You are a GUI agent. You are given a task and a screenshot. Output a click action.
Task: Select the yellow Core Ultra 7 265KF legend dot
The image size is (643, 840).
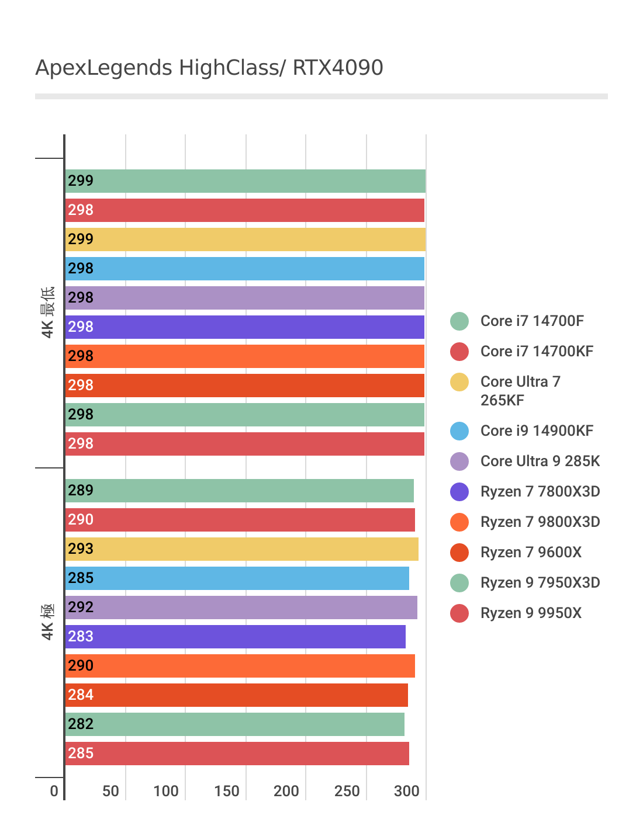[459, 382]
